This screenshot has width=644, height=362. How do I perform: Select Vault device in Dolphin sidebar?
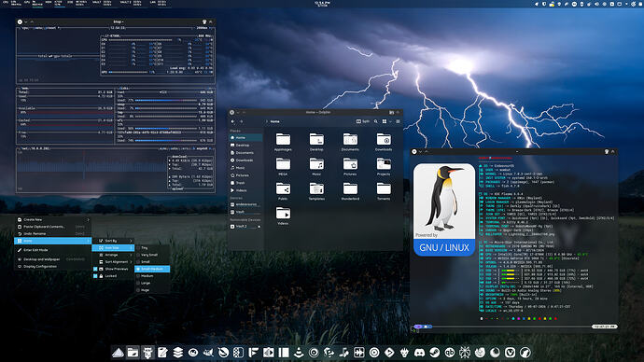point(245,212)
